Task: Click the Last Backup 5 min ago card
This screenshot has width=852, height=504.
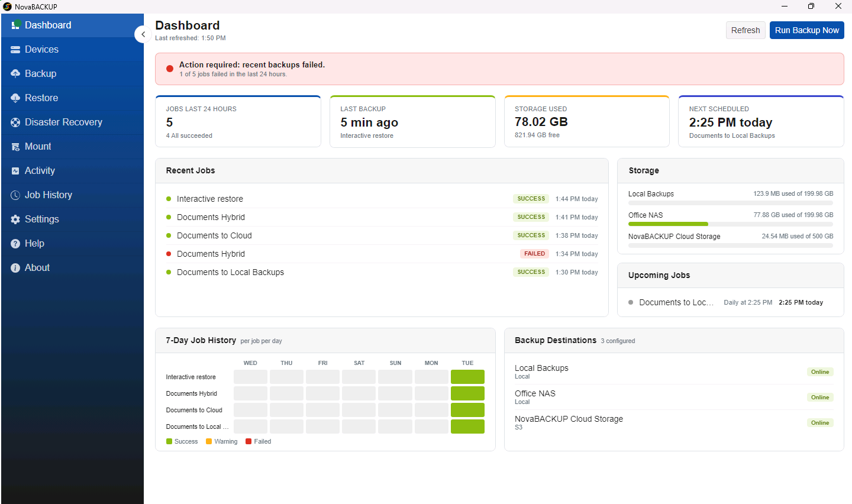Action: [412, 121]
